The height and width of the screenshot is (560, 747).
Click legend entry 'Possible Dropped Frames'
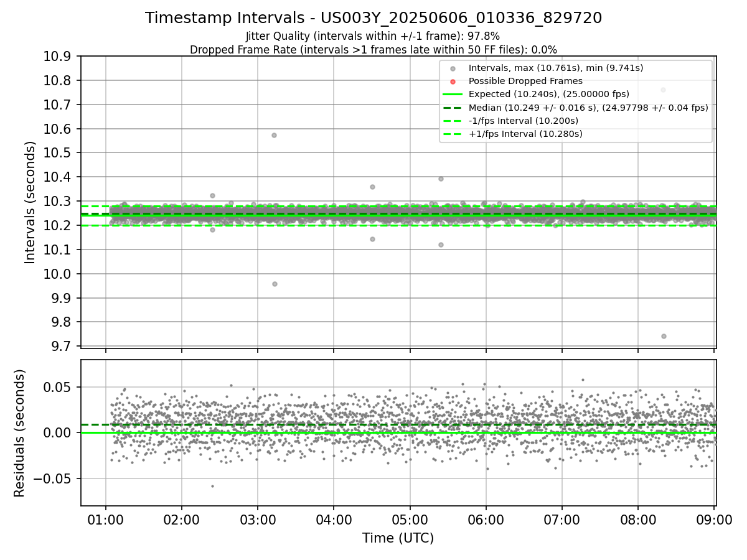pos(525,81)
